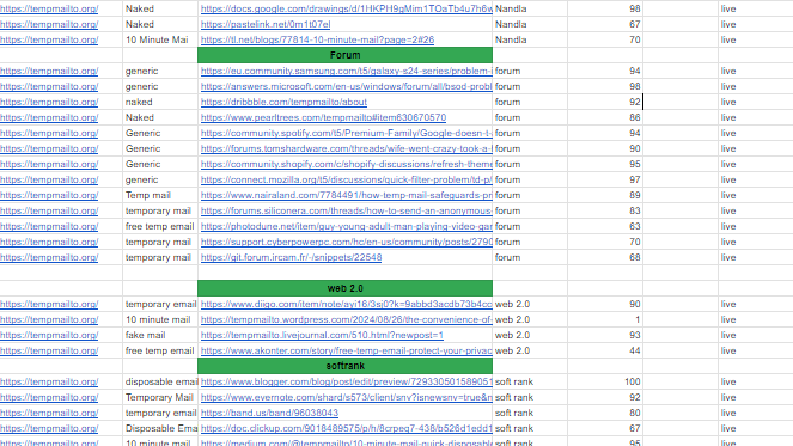Open the forums.siliconera.com thread link

click(346, 211)
